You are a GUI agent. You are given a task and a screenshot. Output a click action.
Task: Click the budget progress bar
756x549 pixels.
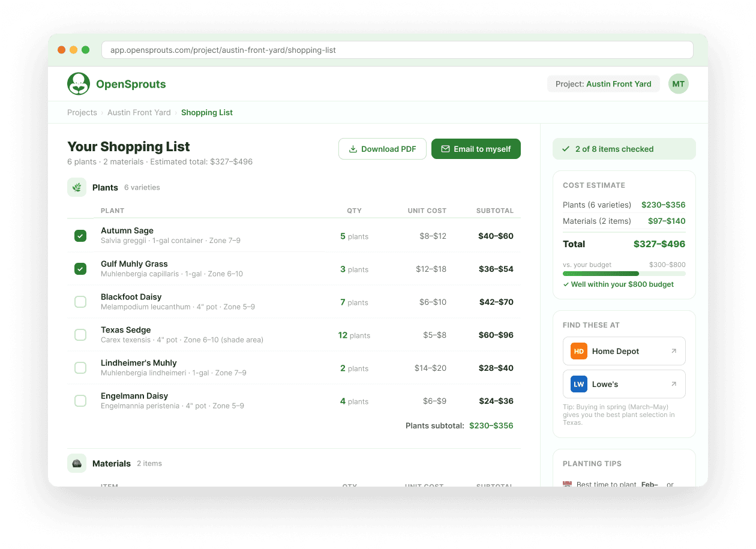pos(624,273)
